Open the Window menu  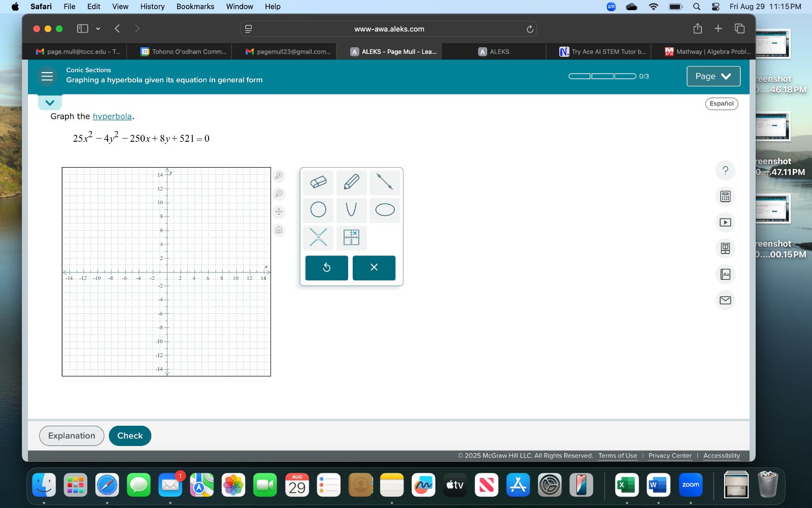click(x=240, y=7)
